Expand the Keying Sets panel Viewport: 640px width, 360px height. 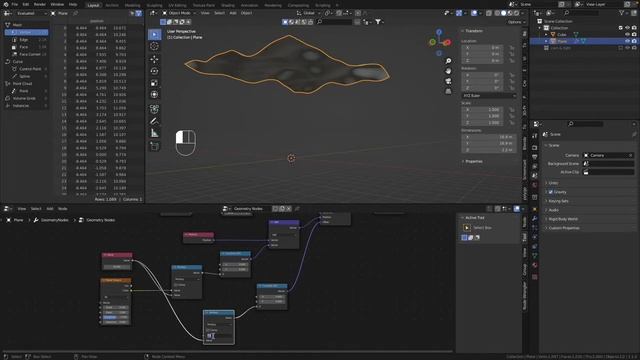point(558,201)
